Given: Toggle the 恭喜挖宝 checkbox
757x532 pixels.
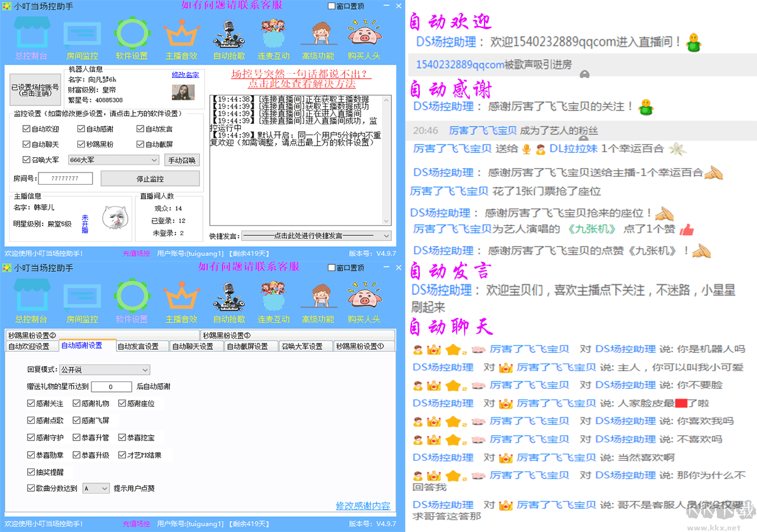Looking at the screenshot, I should [x=122, y=438].
